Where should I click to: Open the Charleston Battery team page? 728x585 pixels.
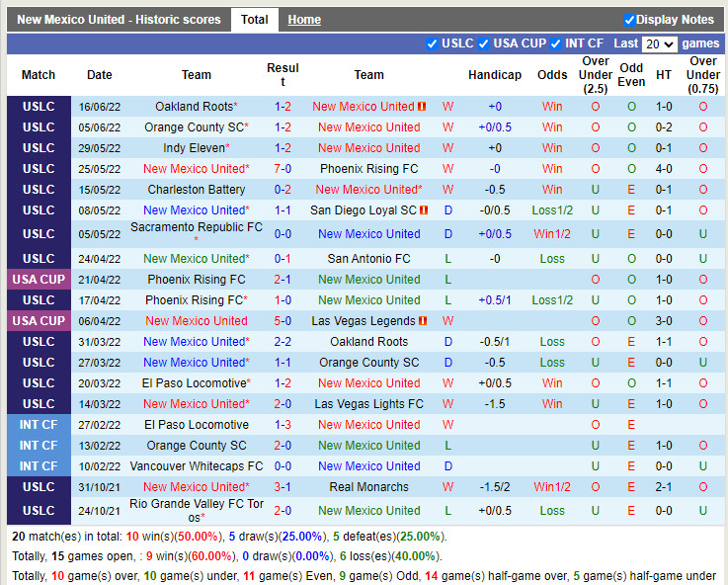(197, 190)
